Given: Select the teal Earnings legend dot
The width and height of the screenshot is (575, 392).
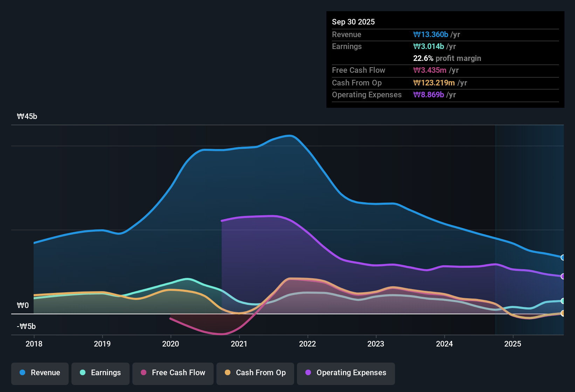Looking at the screenshot, I should [83, 373].
